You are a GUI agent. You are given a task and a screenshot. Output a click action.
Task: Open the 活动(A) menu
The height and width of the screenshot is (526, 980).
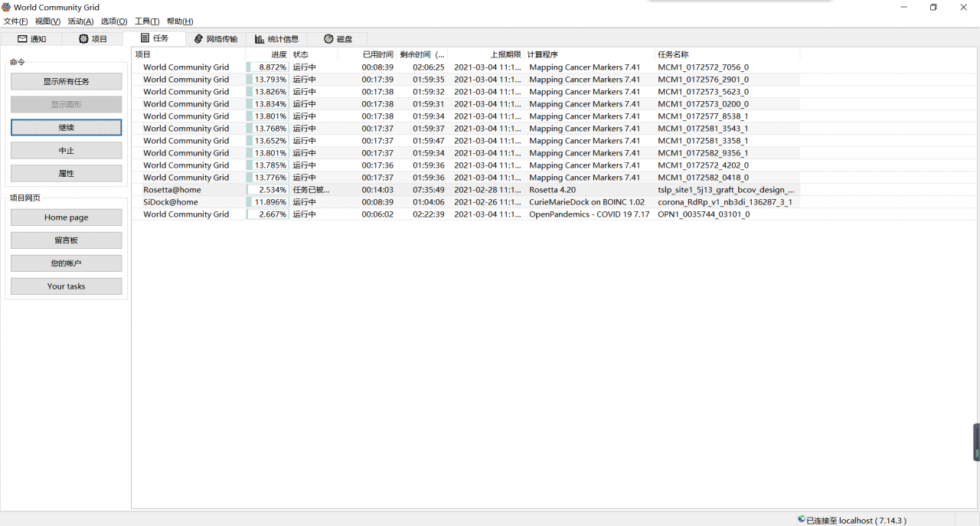click(x=80, y=21)
